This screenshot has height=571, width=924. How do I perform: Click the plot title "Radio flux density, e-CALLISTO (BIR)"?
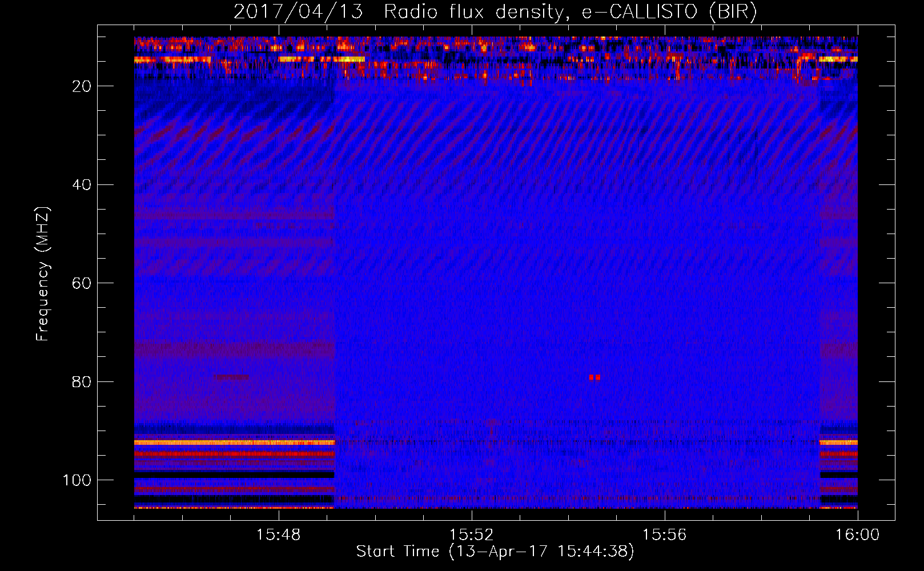pyautogui.click(x=570, y=12)
